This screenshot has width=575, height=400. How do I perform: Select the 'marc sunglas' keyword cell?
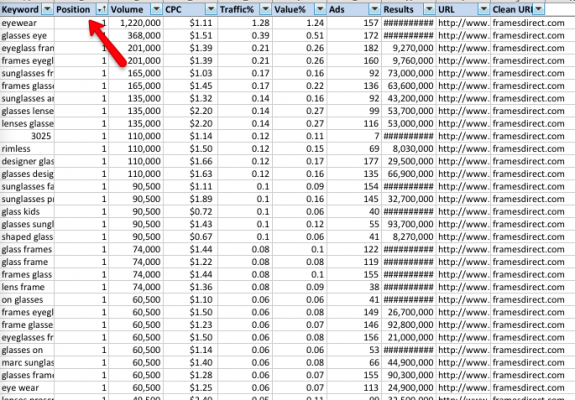point(27,363)
